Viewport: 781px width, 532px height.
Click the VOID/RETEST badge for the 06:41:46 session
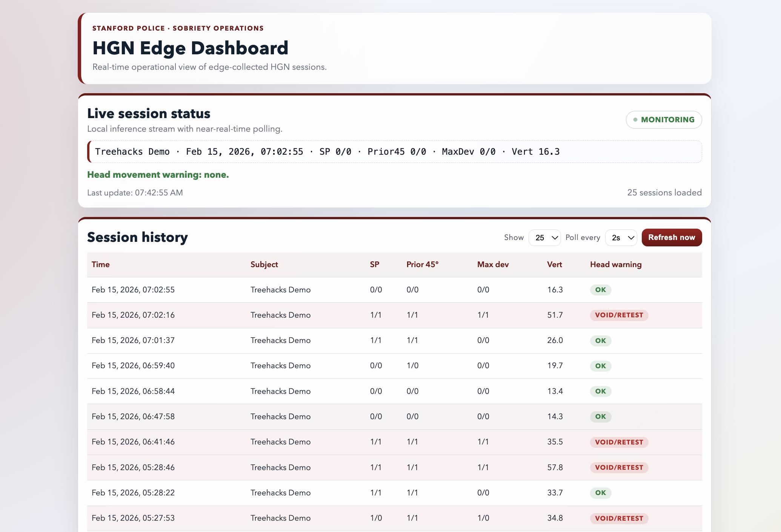[x=619, y=442]
